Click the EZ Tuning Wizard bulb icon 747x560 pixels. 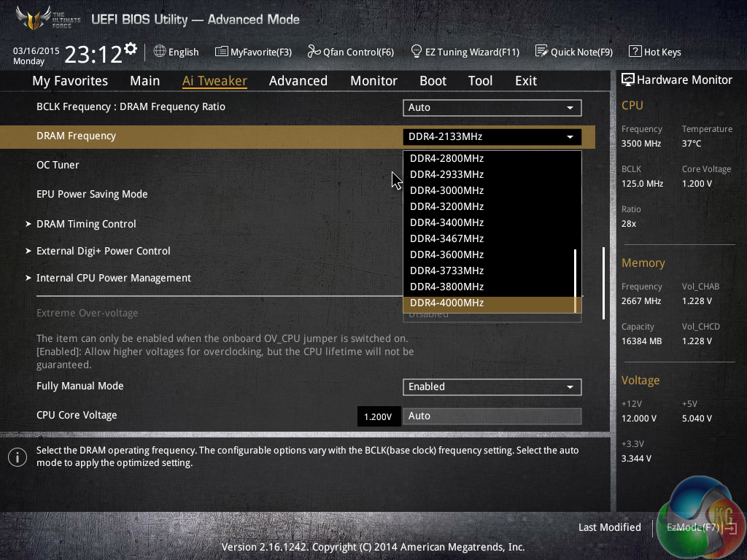416,51
